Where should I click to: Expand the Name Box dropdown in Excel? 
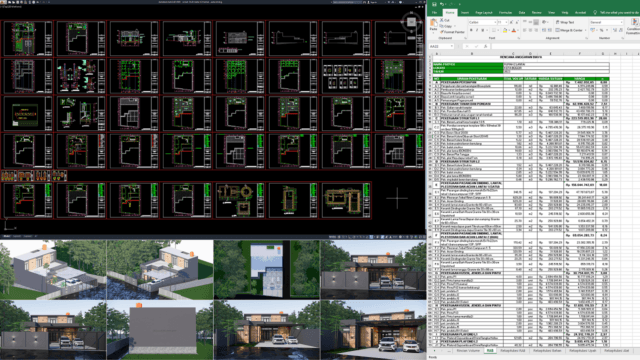click(451, 47)
